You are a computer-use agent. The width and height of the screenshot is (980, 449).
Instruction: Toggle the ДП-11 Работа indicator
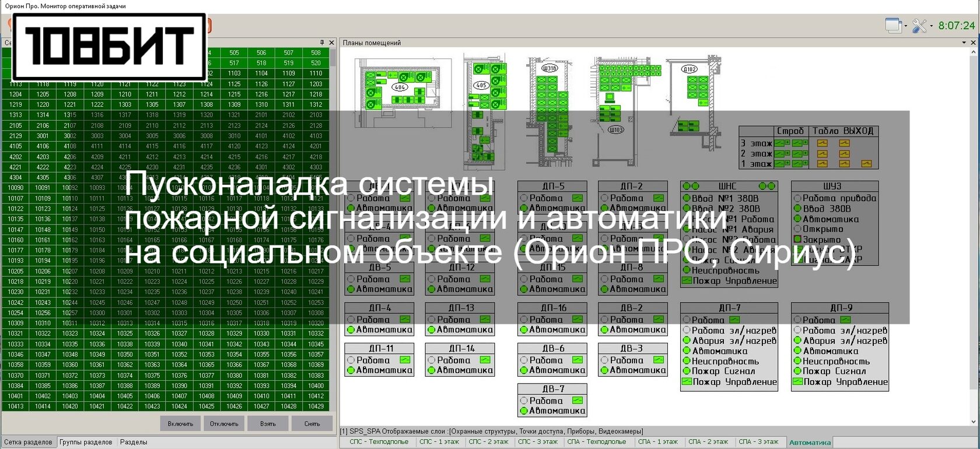pyautogui.click(x=351, y=360)
